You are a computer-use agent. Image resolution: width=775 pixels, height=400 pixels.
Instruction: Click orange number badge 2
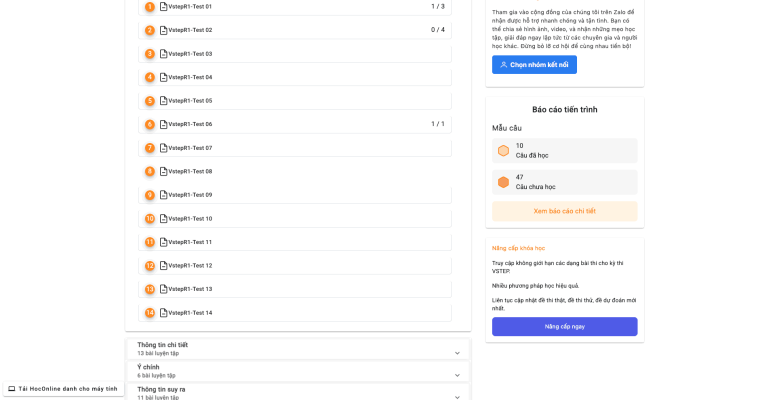coord(150,30)
